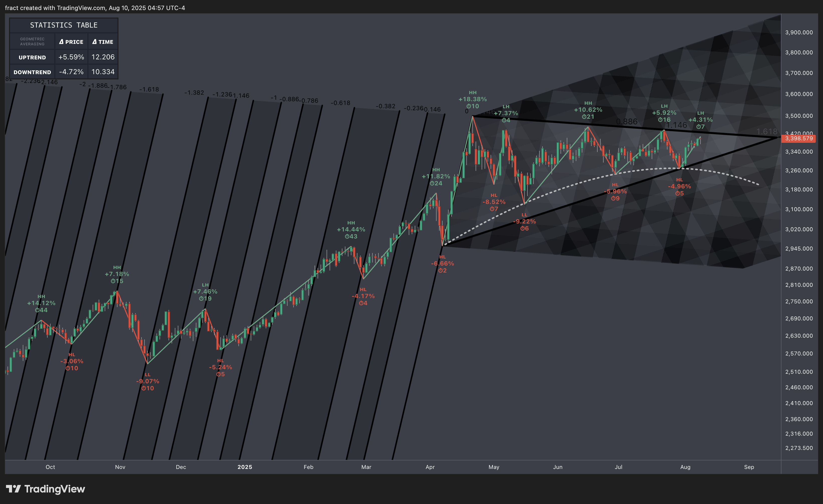This screenshot has width=823, height=504.
Task: Click the +5.92% LH swing label
Action: pyautogui.click(x=664, y=113)
